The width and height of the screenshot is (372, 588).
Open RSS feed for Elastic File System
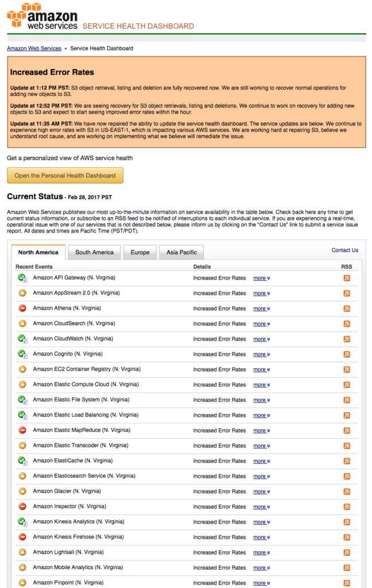point(347,400)
